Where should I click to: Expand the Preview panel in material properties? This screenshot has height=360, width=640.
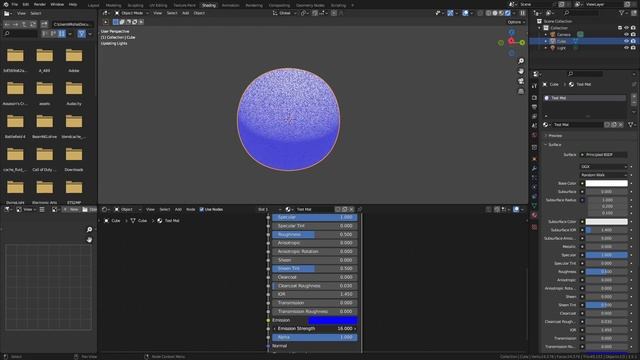pos(555,136)
